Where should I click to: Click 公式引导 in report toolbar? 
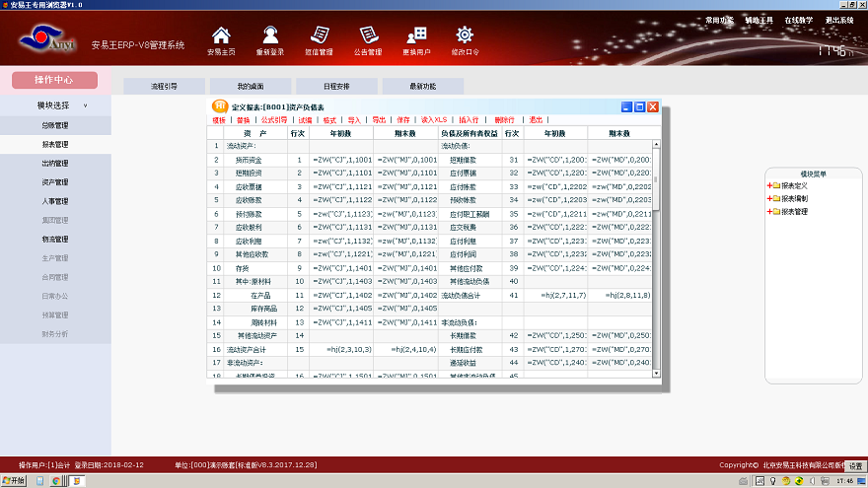pyautogui.click(x=274, y=120)
